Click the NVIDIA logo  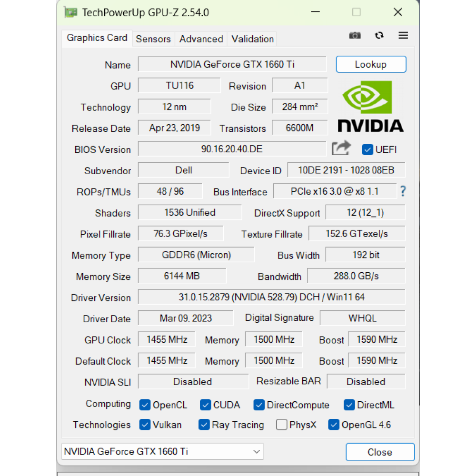pos(370,106)
